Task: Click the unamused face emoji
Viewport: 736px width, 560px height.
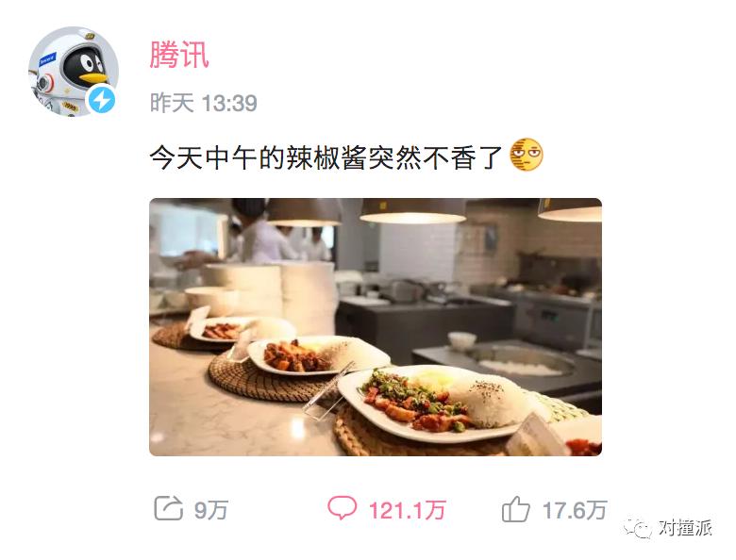Action: [527, 155]
